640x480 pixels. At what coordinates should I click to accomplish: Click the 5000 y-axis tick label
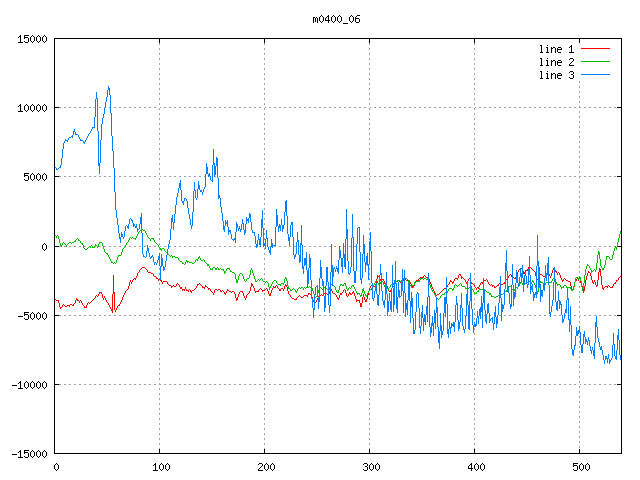coord(36,177)
